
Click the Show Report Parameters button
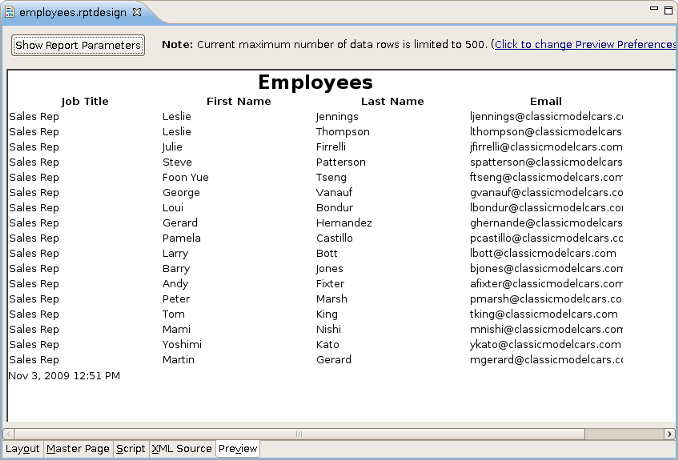[x=78, y=45]
